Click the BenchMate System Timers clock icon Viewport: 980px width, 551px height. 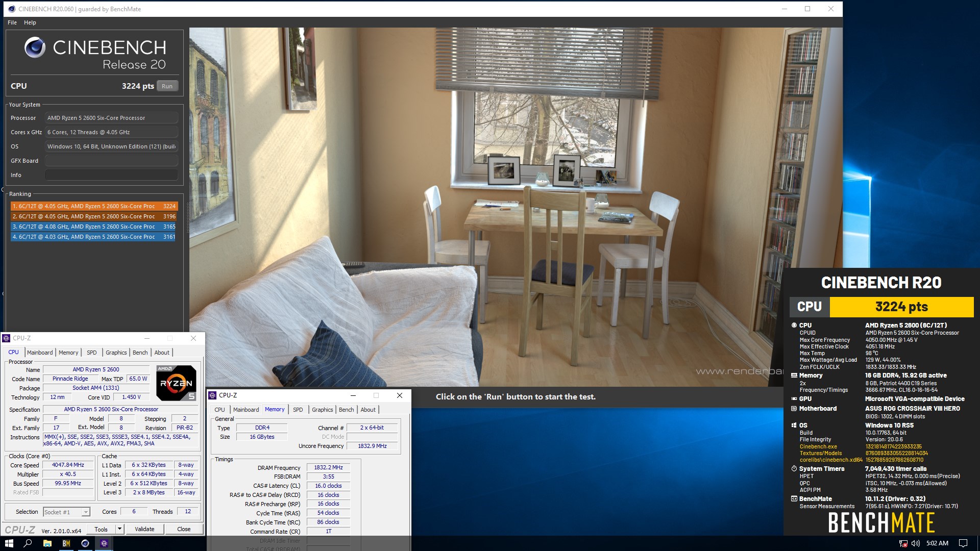click(x=794, y=469)
